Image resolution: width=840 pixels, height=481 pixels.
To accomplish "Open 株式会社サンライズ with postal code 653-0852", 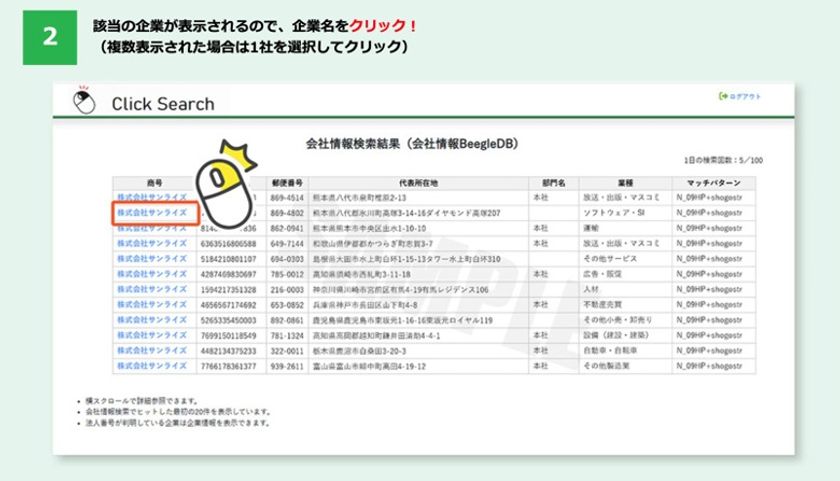I will point(152,304).
